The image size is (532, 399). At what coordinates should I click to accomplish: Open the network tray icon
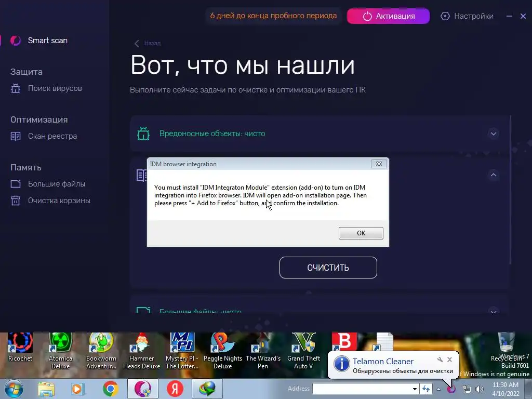pyautogui.click(x=467, y=389)
